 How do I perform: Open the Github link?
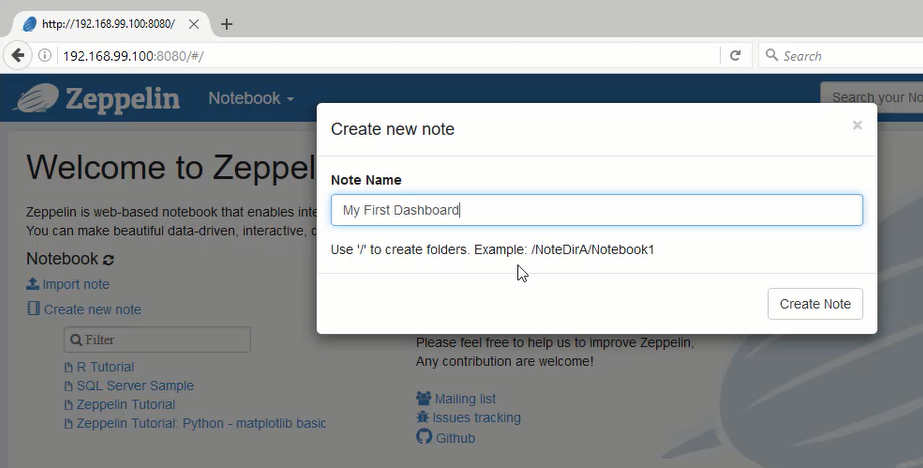455,438
